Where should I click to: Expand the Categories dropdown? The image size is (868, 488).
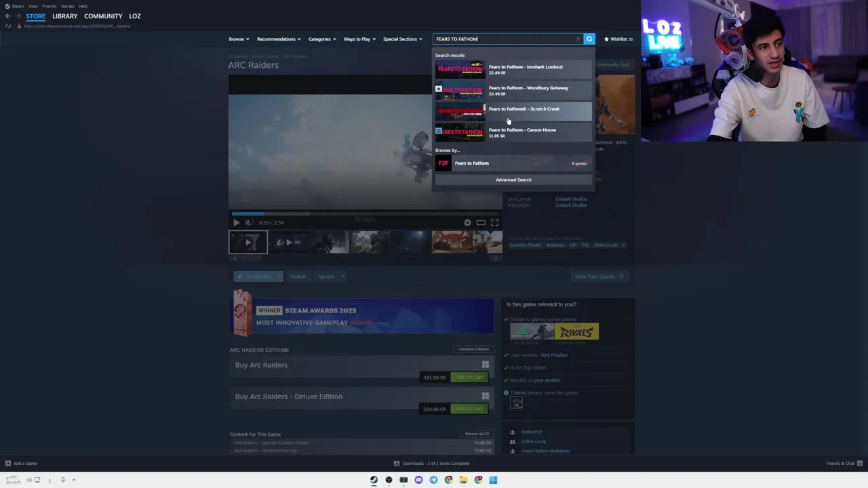tap(322, 39)
